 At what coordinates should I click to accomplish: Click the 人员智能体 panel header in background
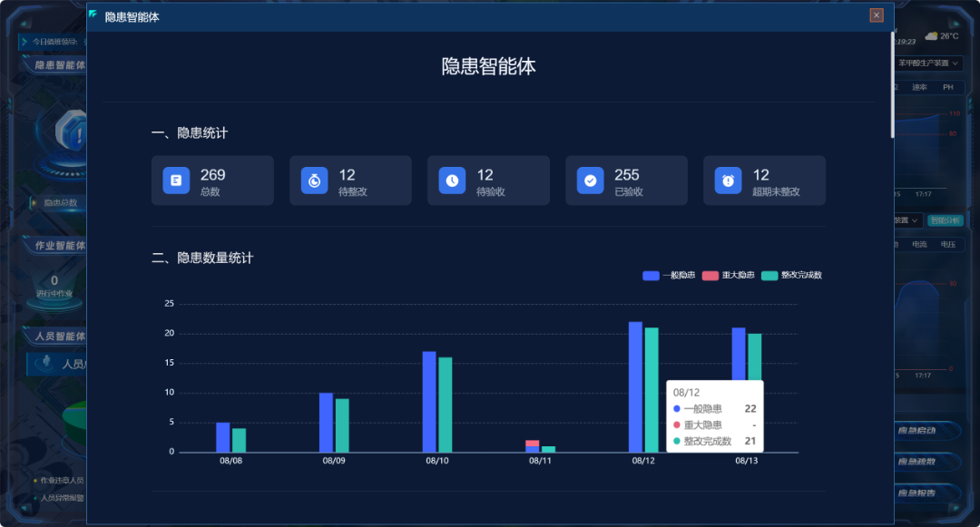pyautogui.click(x=60, y=337)
